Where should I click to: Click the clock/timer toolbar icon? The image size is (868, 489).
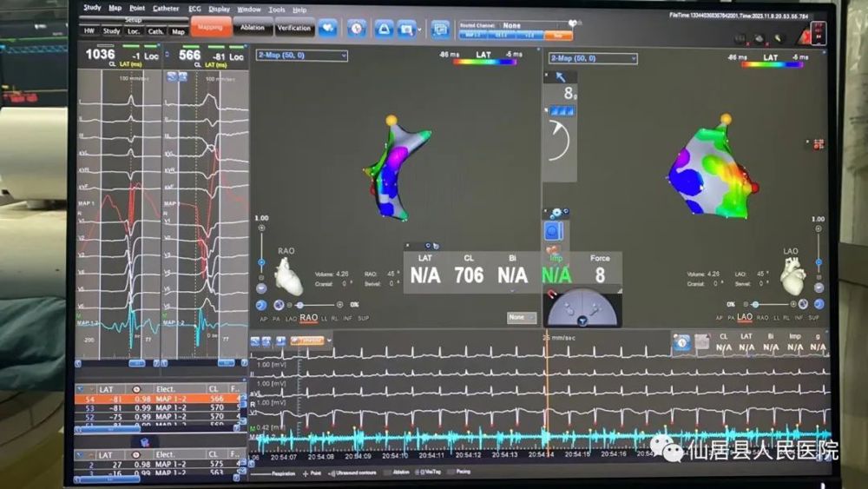[357, 29]
